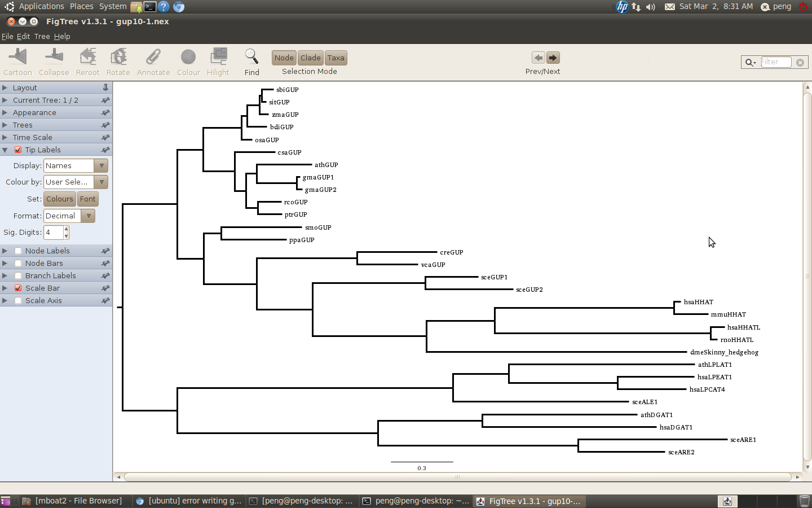Screen dimensions: 812x508
Task: Click the Hilight toolbar icon
Action: pos(218,58)
